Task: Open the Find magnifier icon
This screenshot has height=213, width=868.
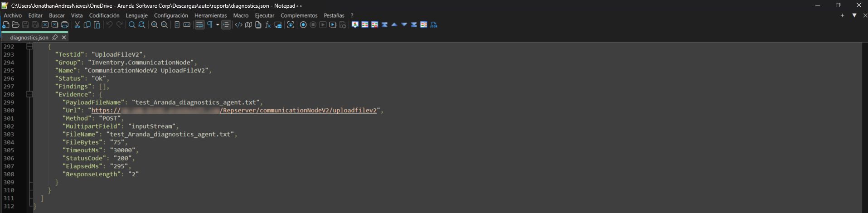Action: pyautogui.click(x=132, y=25)
